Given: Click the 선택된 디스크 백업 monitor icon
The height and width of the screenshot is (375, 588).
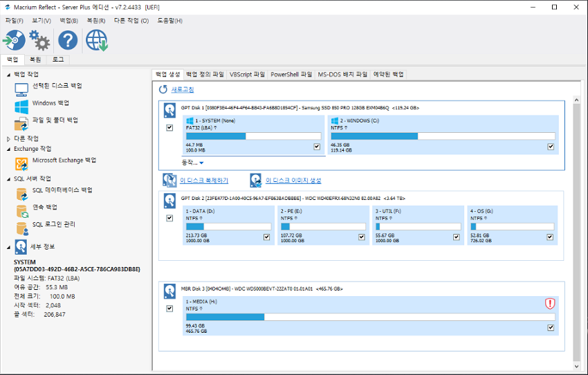Looking at the screenshot, I should tap(21, 89).
